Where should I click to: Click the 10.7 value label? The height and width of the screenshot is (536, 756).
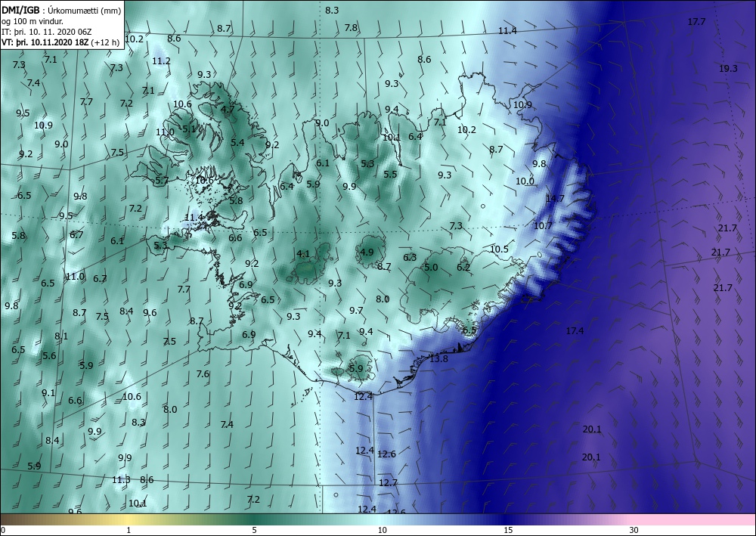(x=543, y=225)
